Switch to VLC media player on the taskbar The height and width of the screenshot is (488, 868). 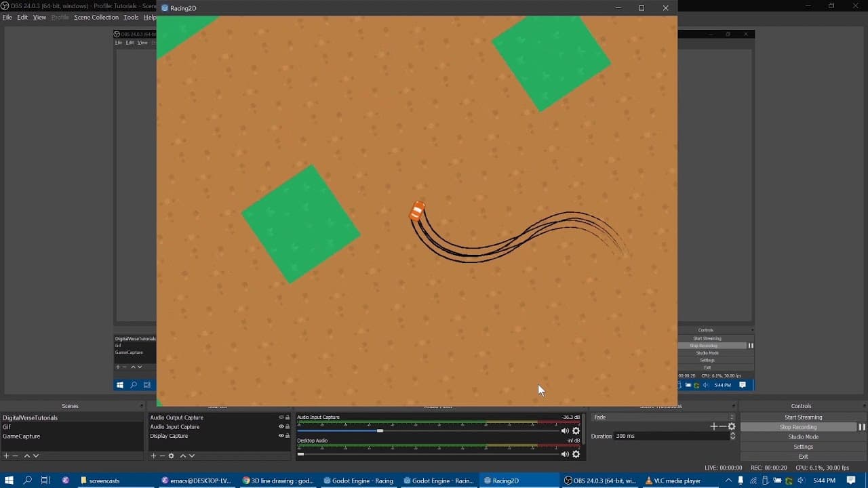click(682, 481)
